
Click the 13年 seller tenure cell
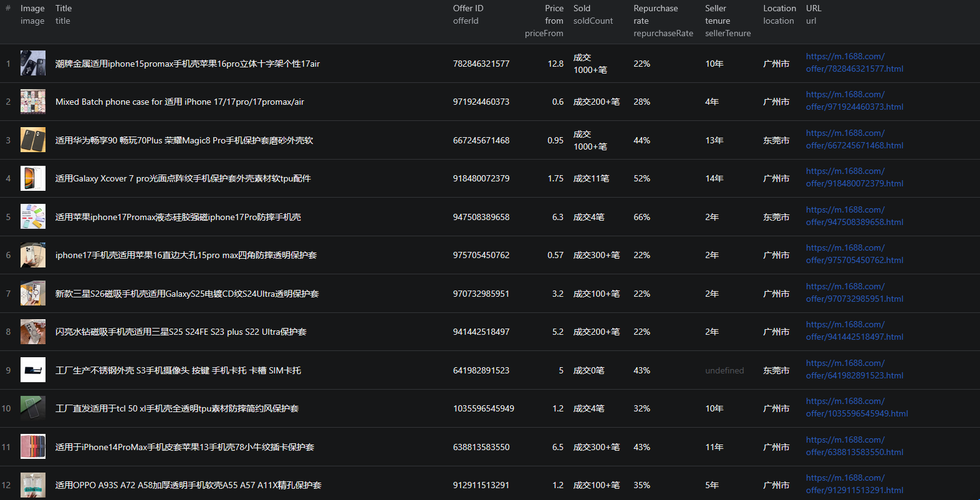(x=714, y=140)
